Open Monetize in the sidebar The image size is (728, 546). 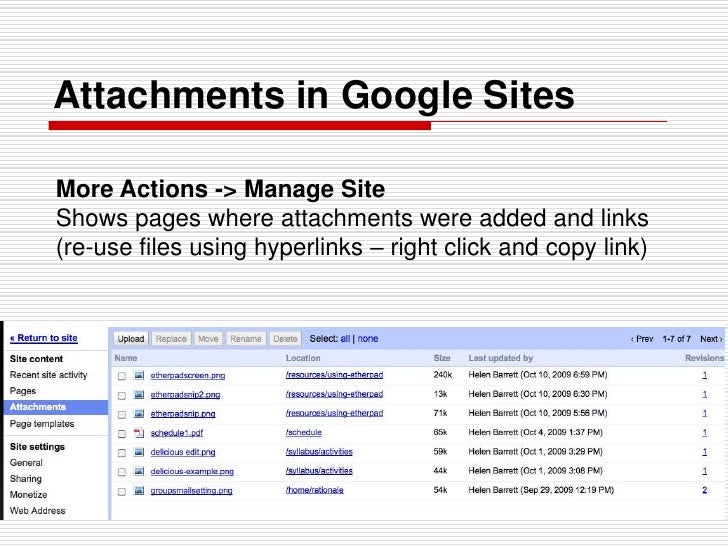(x=28, y=495)
